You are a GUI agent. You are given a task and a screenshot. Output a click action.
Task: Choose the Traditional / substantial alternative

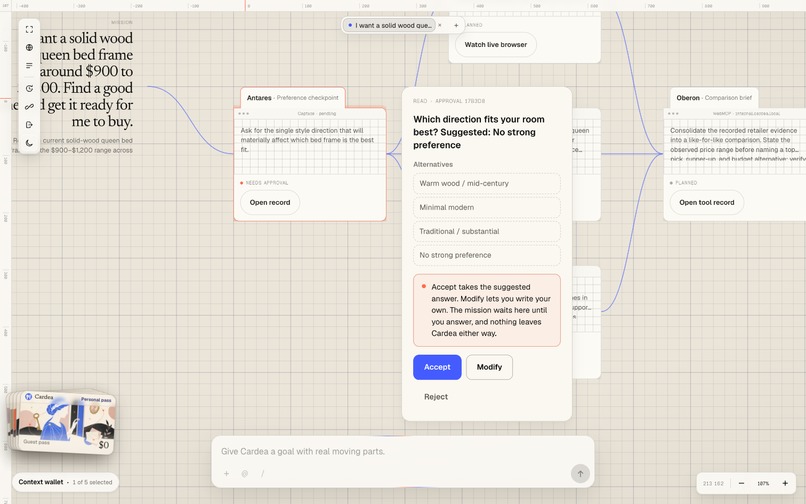[x=486, y=231]
